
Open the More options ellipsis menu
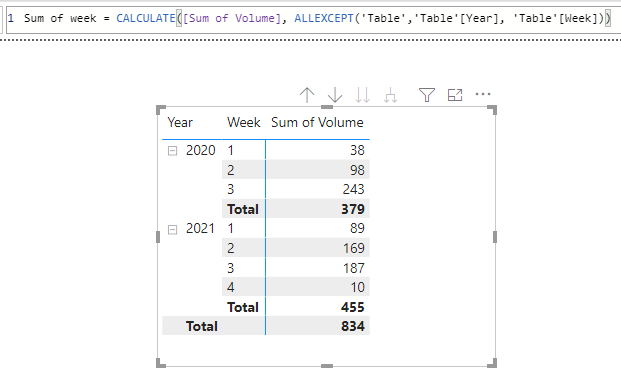[483, 94]
